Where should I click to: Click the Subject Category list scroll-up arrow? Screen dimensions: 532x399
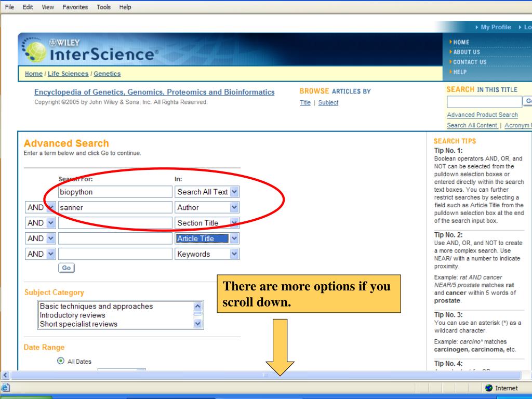(x=197, y=306)
